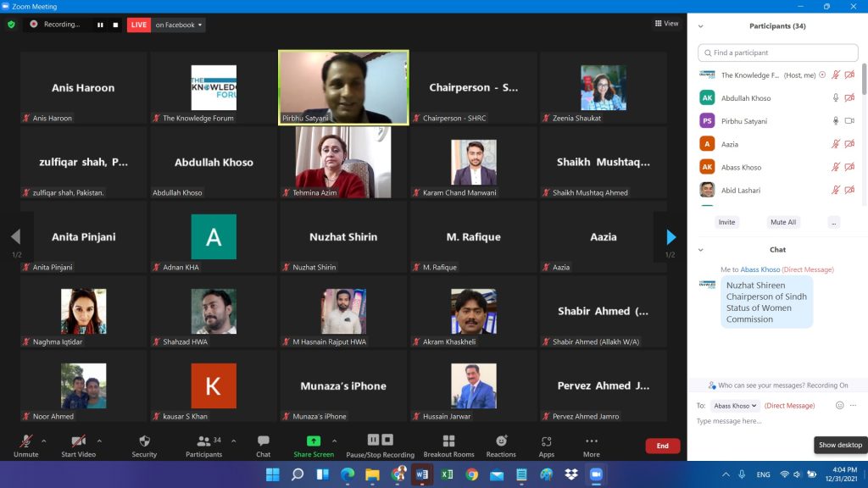Expand the chat recipient Abass Khoso dropdown
Image resolution: width=868 pixels, height=488 pixels.
(x=735, y=406)
